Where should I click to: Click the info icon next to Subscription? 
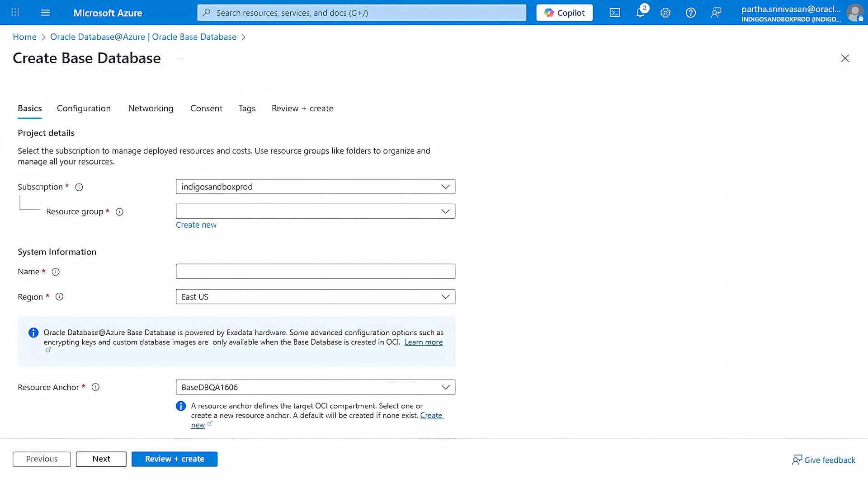pos(79,187)
